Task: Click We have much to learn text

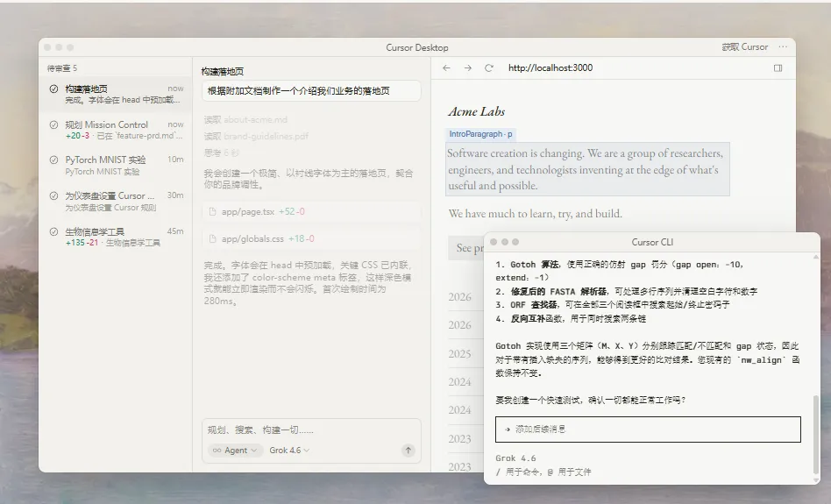Action: (x=536, y=214)
